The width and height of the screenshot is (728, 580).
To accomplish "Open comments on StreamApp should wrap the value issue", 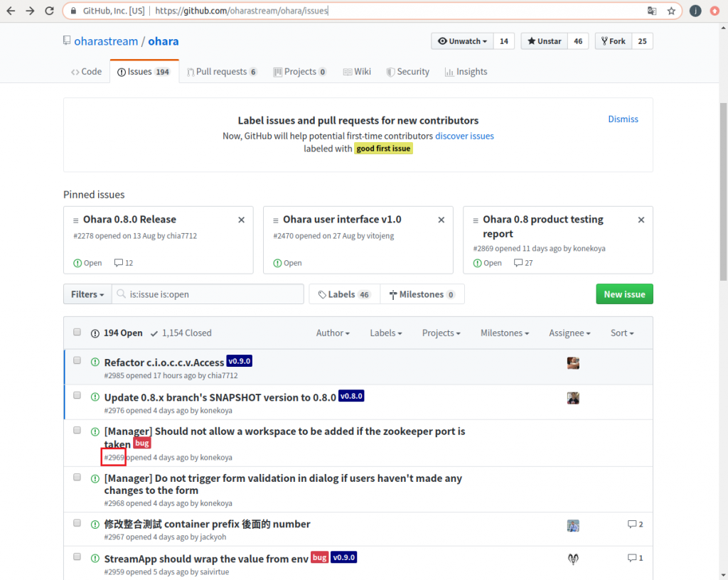I will pos(635,558).
